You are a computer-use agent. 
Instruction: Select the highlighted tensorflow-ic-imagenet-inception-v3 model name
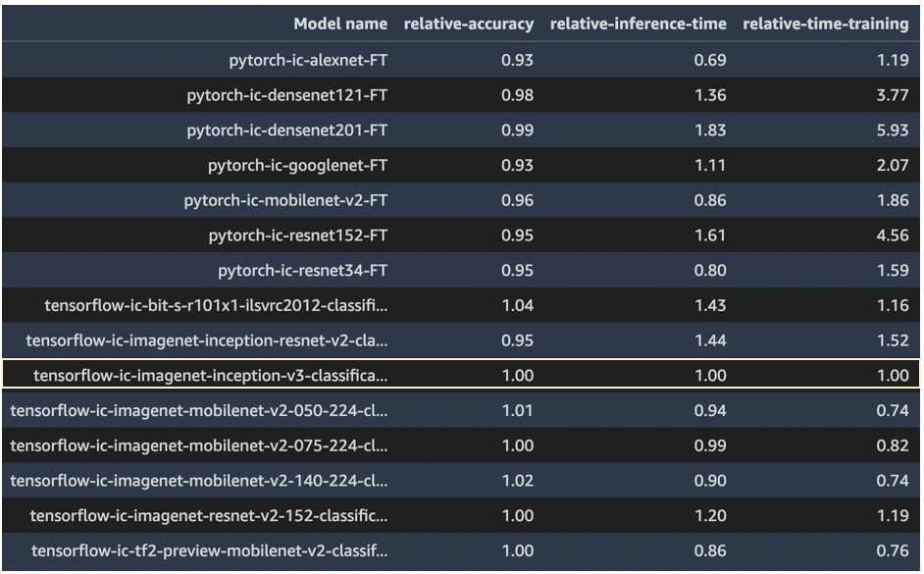[211, 376]
